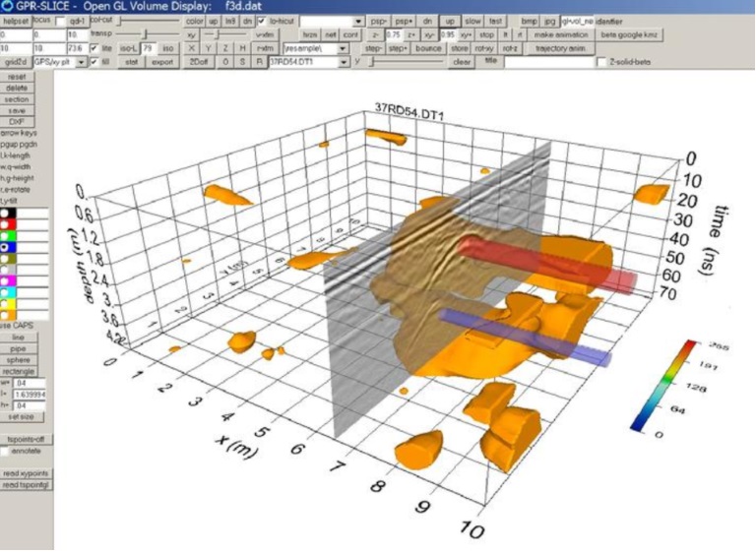Click the O button beside 2Doff
The height and width of the screenshot is (554, 756).
225,62
